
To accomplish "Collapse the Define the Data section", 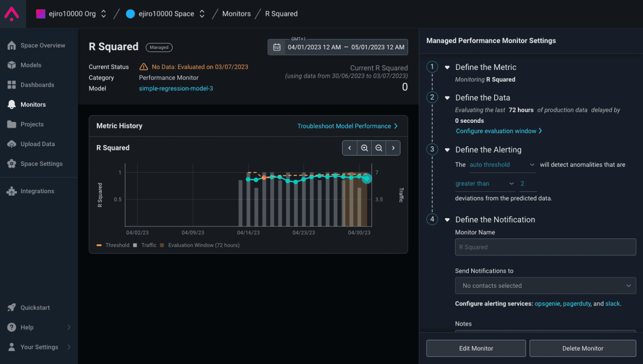I will pos(447,98).
